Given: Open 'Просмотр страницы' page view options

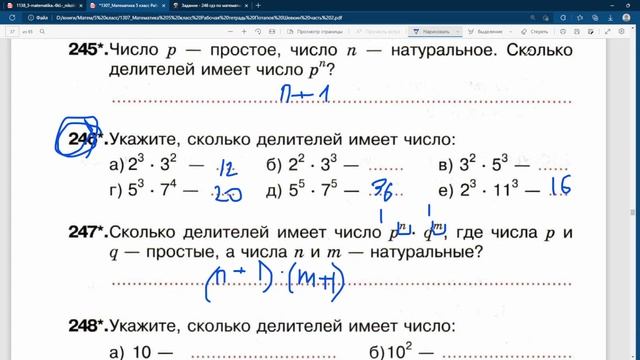Looking at the screenshot, I should tap(315, 31).
